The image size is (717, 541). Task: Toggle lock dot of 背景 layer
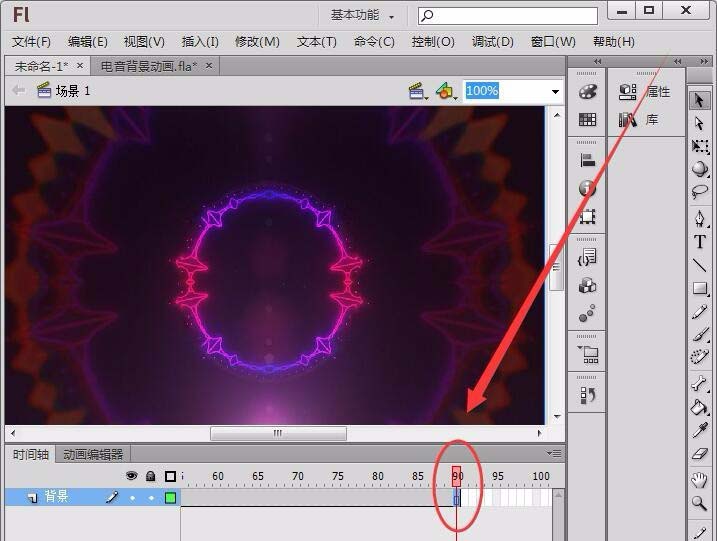coord(151,498)
